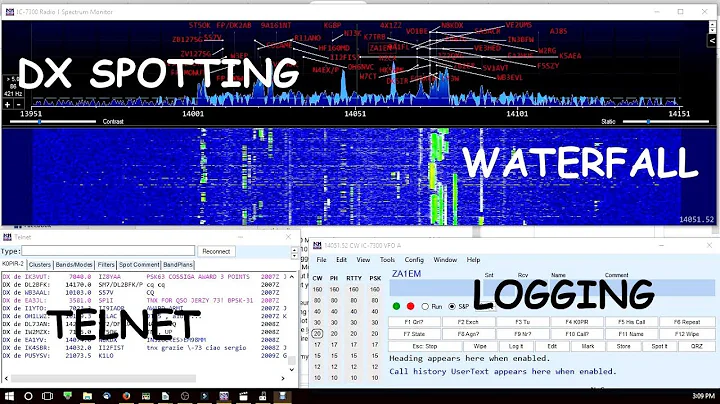Select the S&P mode radio button

(452, 306)
